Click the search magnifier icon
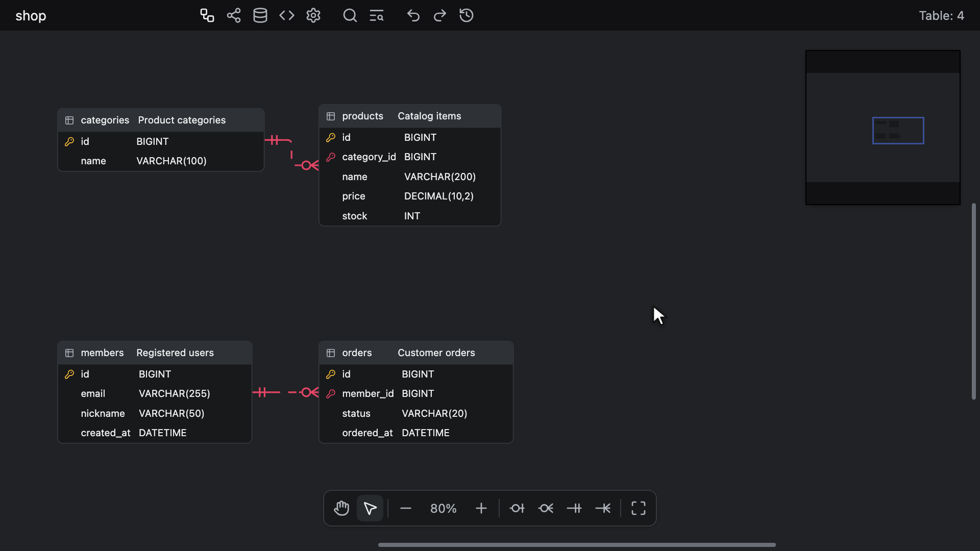 (350, 15)
